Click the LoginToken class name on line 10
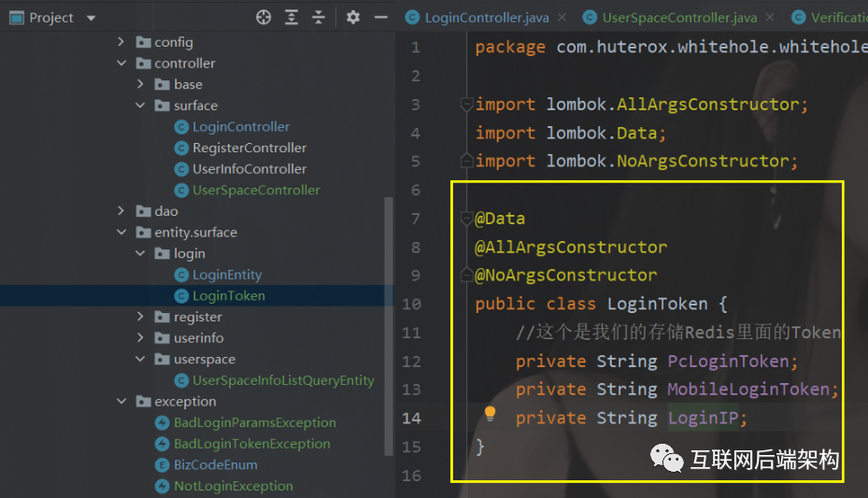868x498 pixels. (x=657, y=304)
